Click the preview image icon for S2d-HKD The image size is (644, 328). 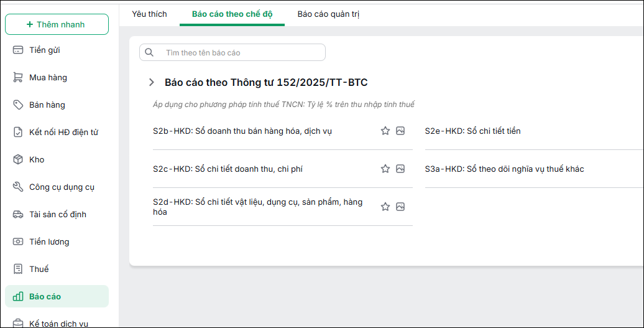tap(400, 207)
